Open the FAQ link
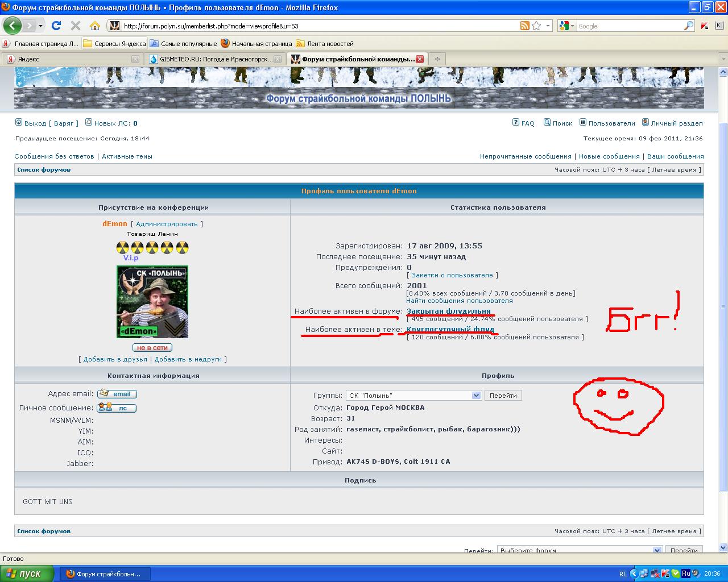 point(523,123)
